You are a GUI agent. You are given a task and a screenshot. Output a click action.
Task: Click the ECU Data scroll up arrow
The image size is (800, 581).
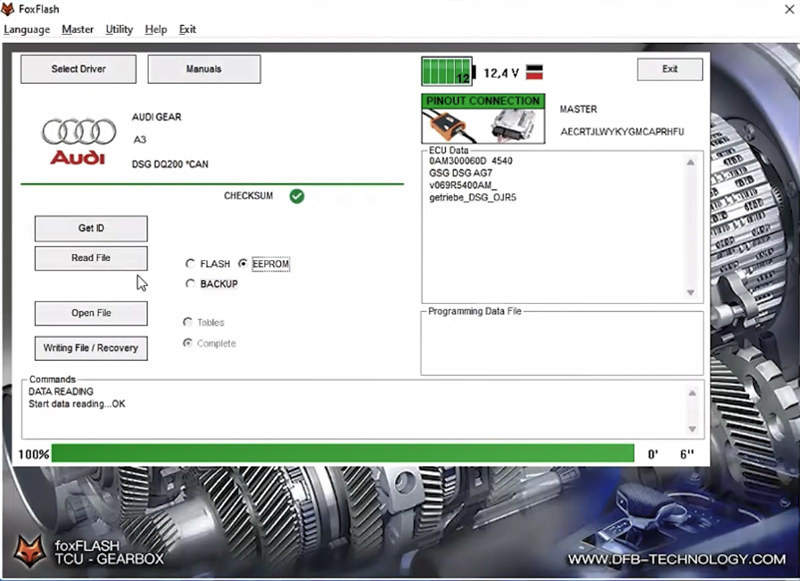point(690,163)
